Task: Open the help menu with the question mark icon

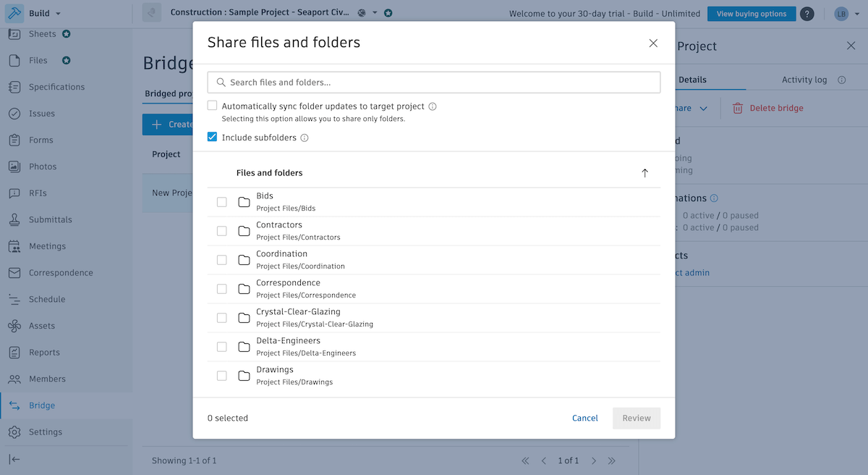Action: click(x=807, y=13)
